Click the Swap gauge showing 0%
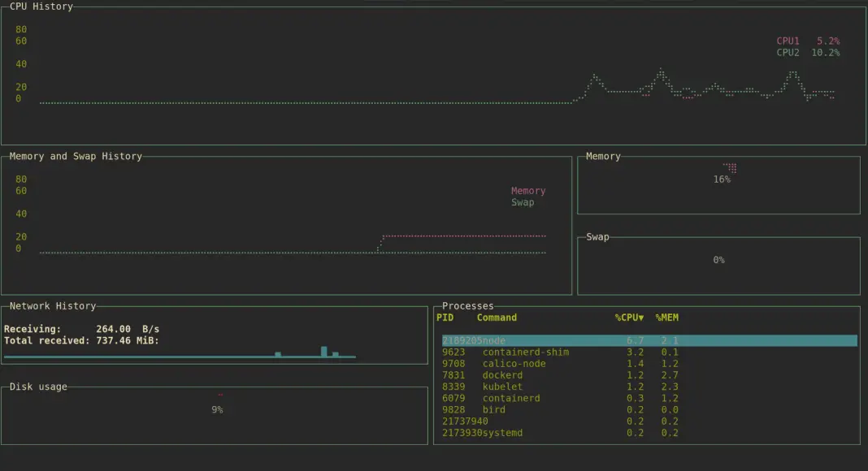868x471 pixels. [718, 260]
